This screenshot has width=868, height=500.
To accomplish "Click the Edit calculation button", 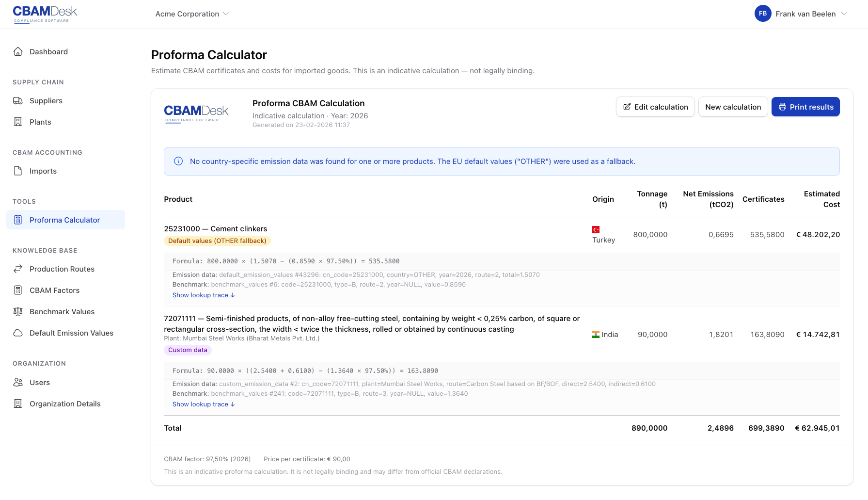I will (655, 107).
